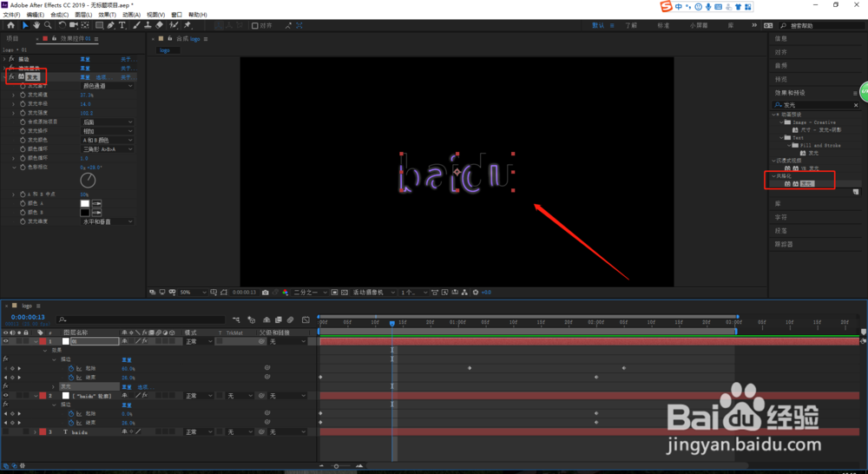Clear the 发光 effects search with X
Screen dimensions: 868x474
pos(856,105)
